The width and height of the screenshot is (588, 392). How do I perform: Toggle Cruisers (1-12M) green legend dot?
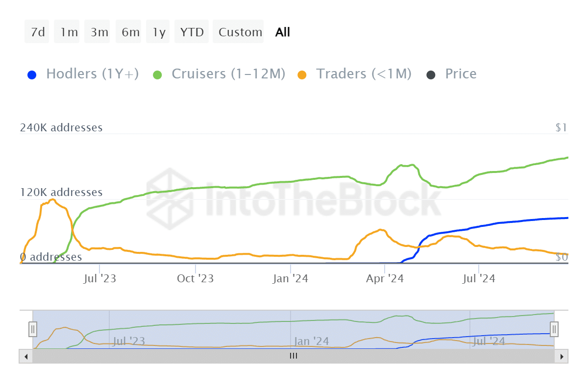point(157,75)
